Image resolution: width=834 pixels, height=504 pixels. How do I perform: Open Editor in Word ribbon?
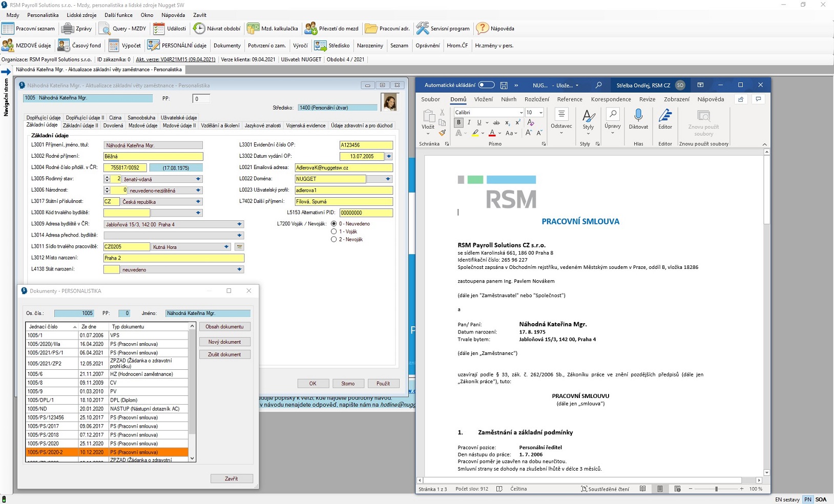(665, 119)
